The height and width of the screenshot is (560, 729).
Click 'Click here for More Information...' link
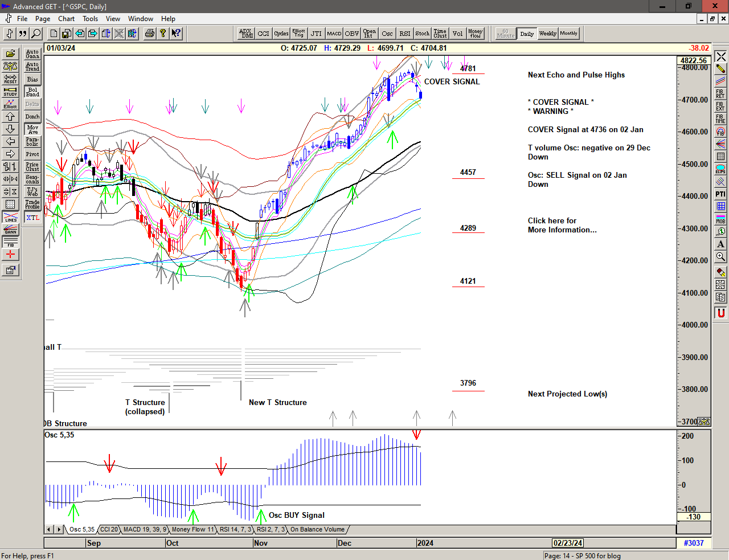click(x=562, y=225)
